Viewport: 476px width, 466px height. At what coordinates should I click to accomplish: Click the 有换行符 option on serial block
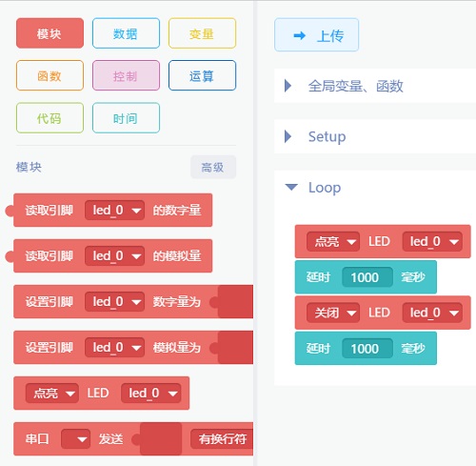222,439
